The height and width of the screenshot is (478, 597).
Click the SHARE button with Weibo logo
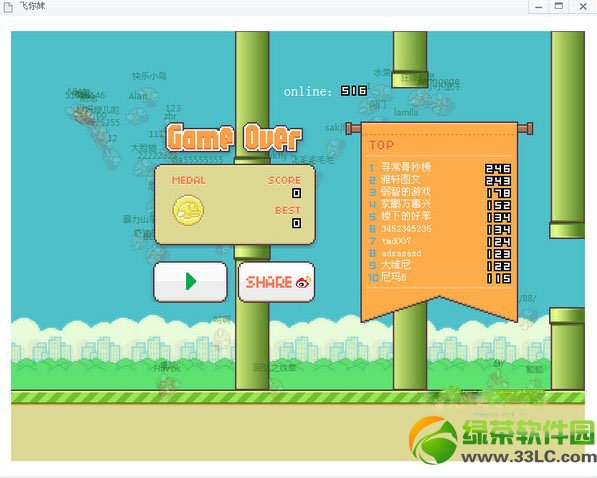[x=276, y=282]
